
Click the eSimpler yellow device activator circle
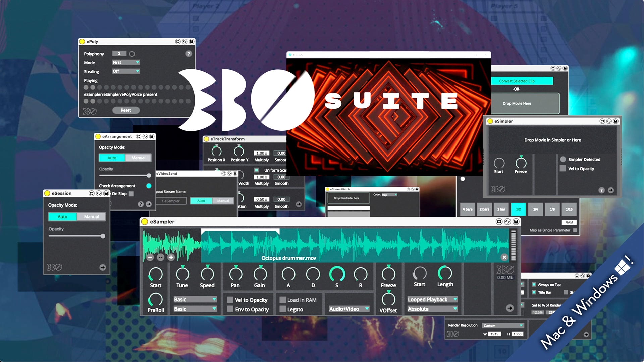(490, 121)
